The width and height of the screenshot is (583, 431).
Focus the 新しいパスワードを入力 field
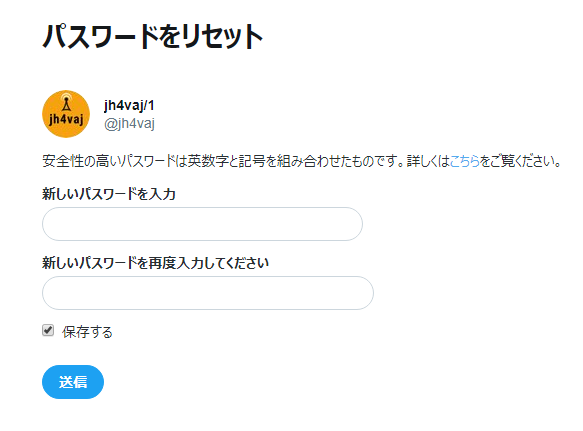[x=202, y=224]
